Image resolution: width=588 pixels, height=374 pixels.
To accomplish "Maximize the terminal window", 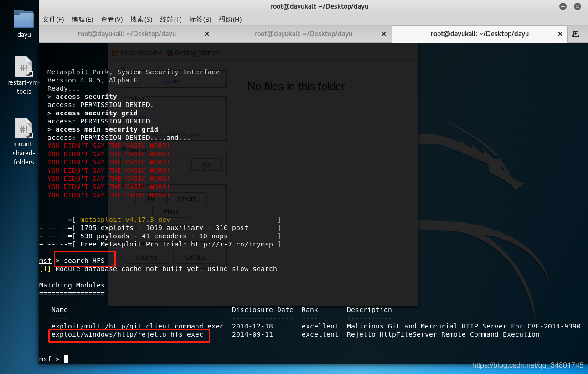I will (577, 6).
